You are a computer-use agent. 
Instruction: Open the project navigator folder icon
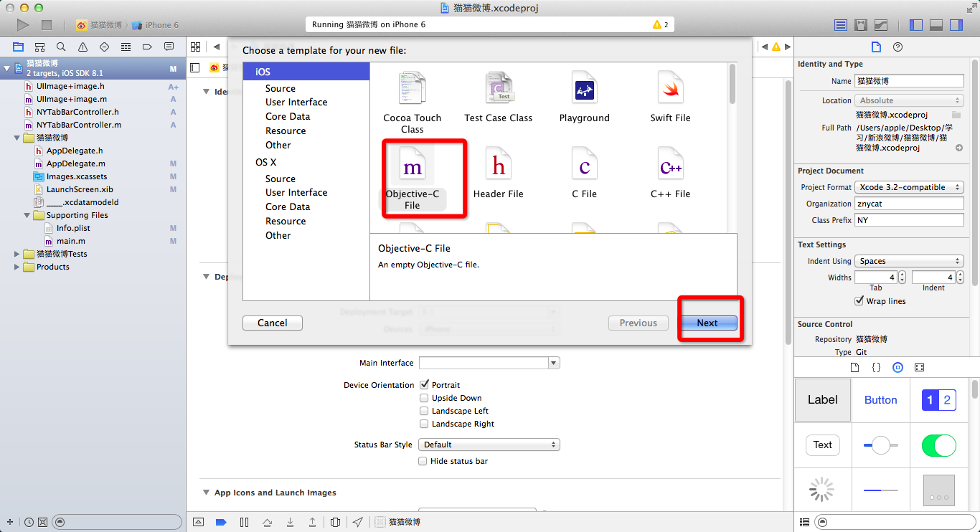(x=19, y=47)
